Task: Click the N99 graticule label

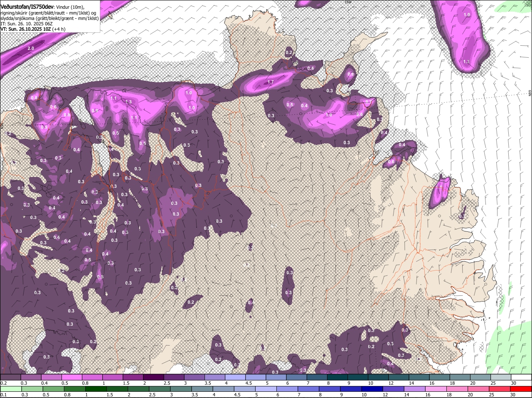Action: 530,94
